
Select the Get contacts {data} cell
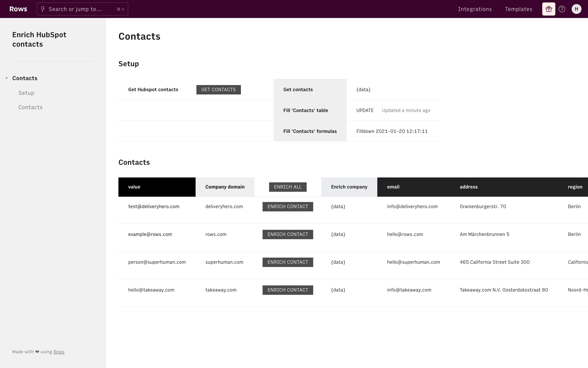tap(393, 89)
